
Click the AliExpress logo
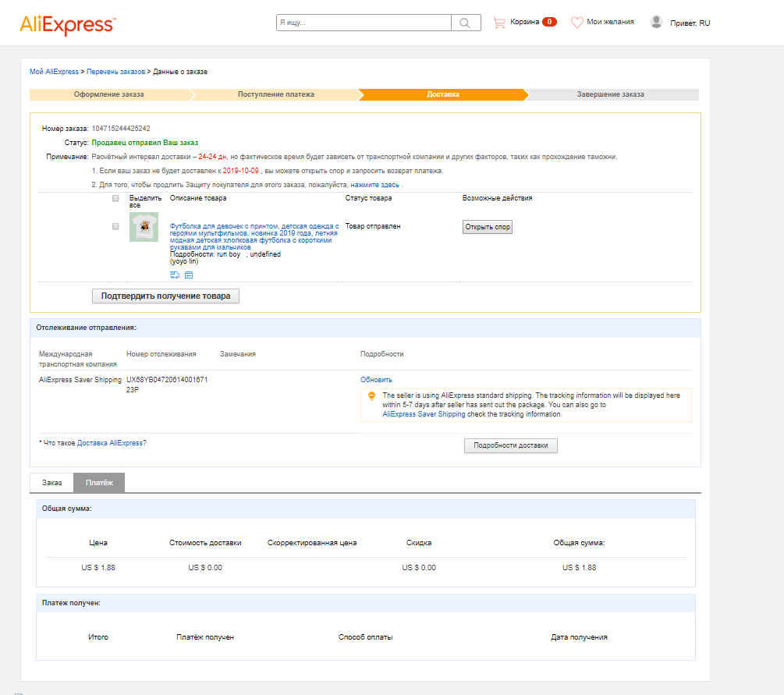click(68, 25)
